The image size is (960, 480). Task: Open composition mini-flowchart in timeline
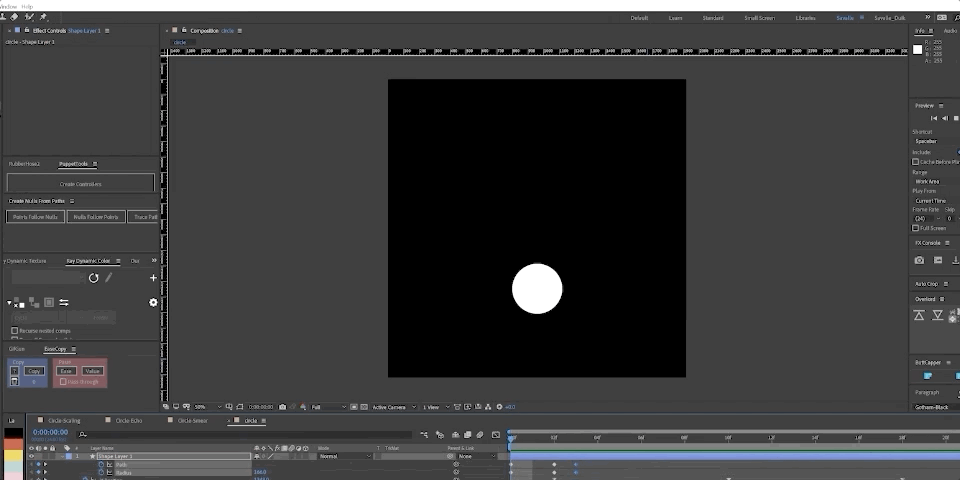(424, 435)
